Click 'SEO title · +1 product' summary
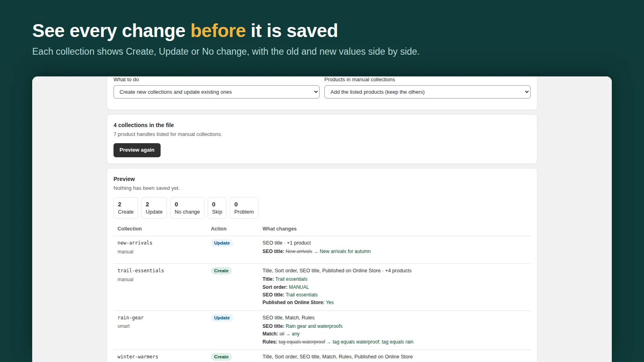 click(287, 243)
